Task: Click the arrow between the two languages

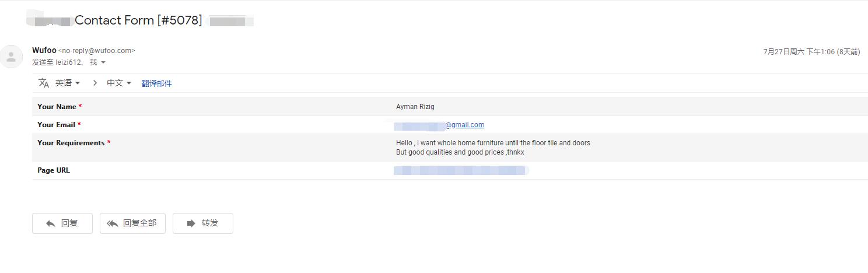Action: 95,83
